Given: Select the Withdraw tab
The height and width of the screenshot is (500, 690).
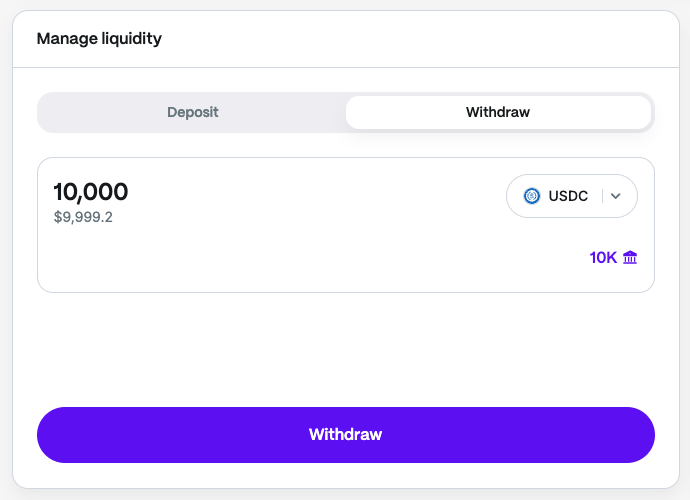Looking at the screenshot, I should pos(498,112).
